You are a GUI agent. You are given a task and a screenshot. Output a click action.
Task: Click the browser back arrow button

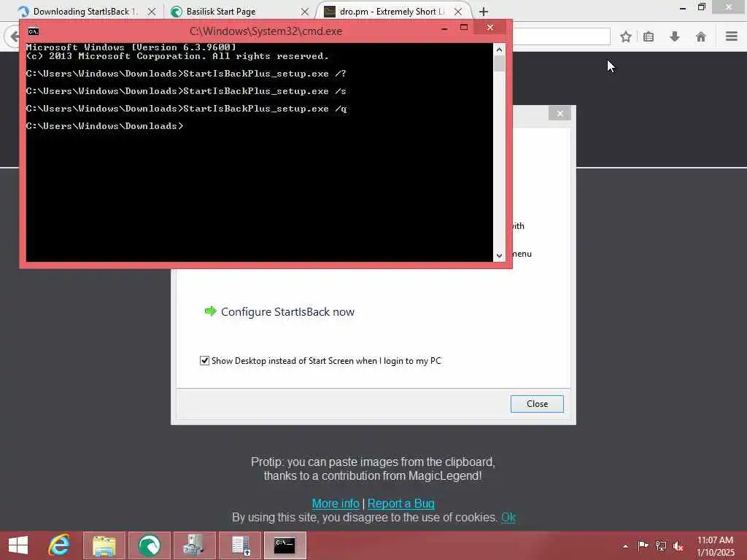[x=13, y=36]
